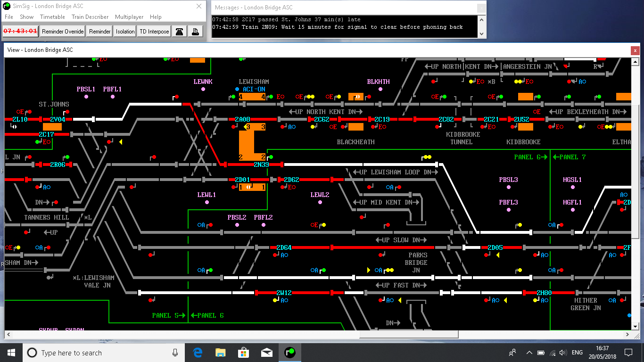Click the printer icon button in SimSig toolbar

click(x=195, y=32)
